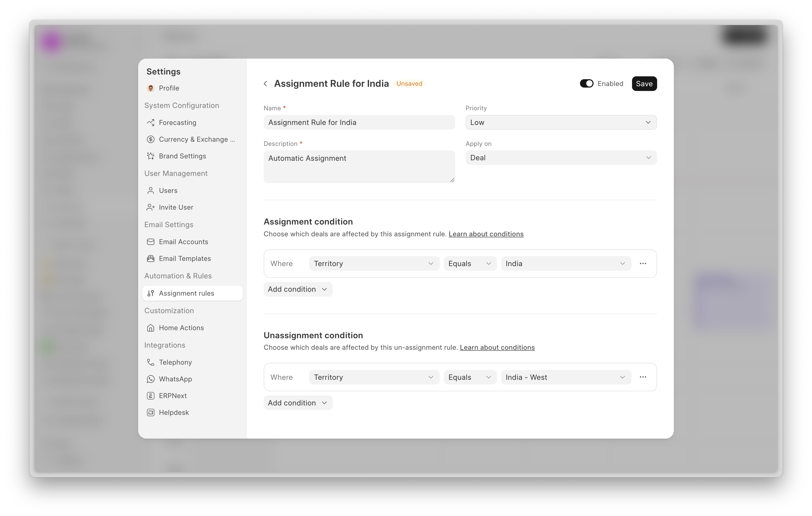Open Learn about conditions link for assignment

point(486,234)
